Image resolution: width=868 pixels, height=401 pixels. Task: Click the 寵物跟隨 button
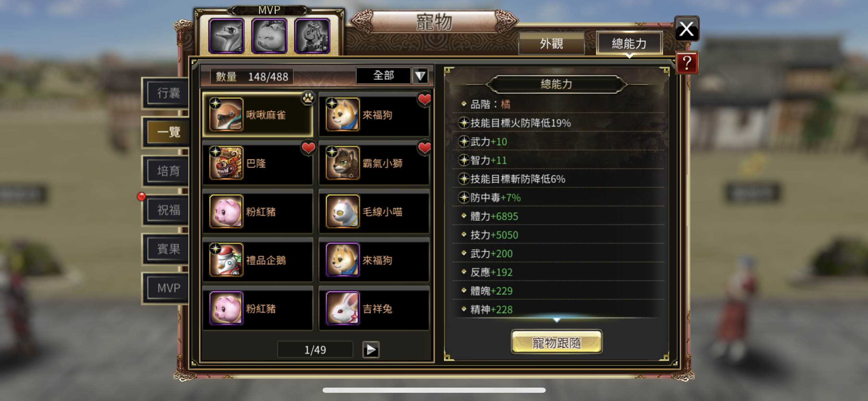[x=556, y=342]
